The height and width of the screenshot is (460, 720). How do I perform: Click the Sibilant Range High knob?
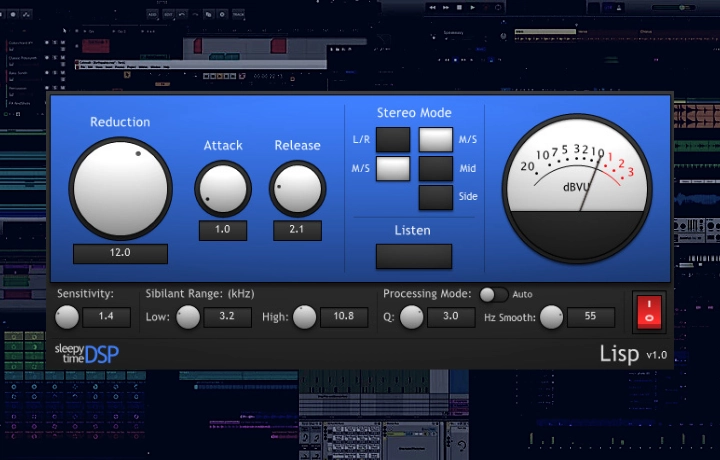304,317
